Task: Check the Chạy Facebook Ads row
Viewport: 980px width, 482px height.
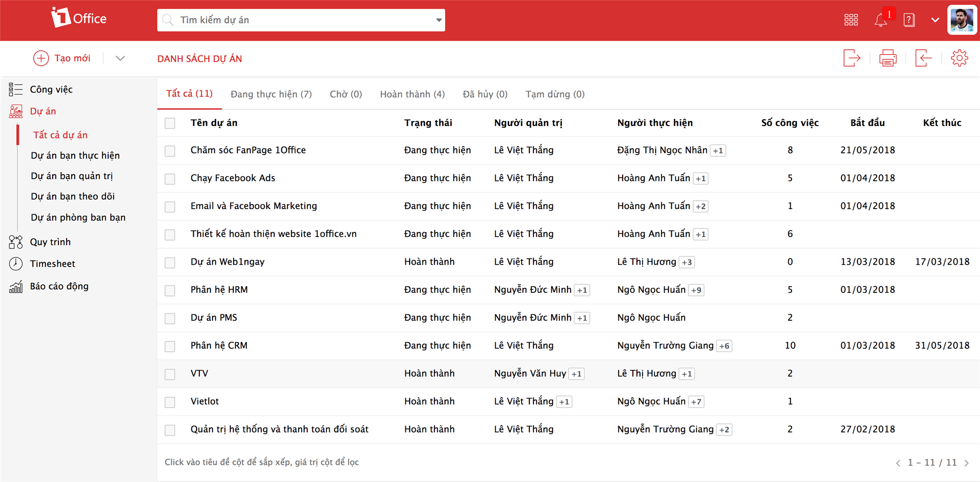Action: click(170, 179)
